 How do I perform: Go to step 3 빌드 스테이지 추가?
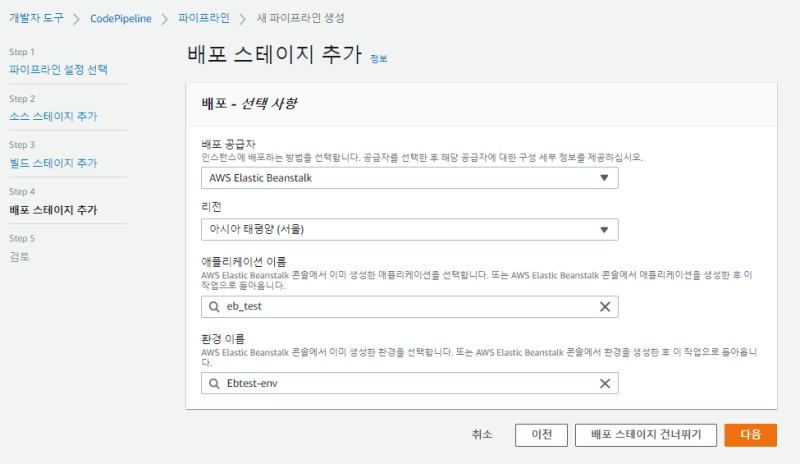pyautogui.click(x=53, y=162)
